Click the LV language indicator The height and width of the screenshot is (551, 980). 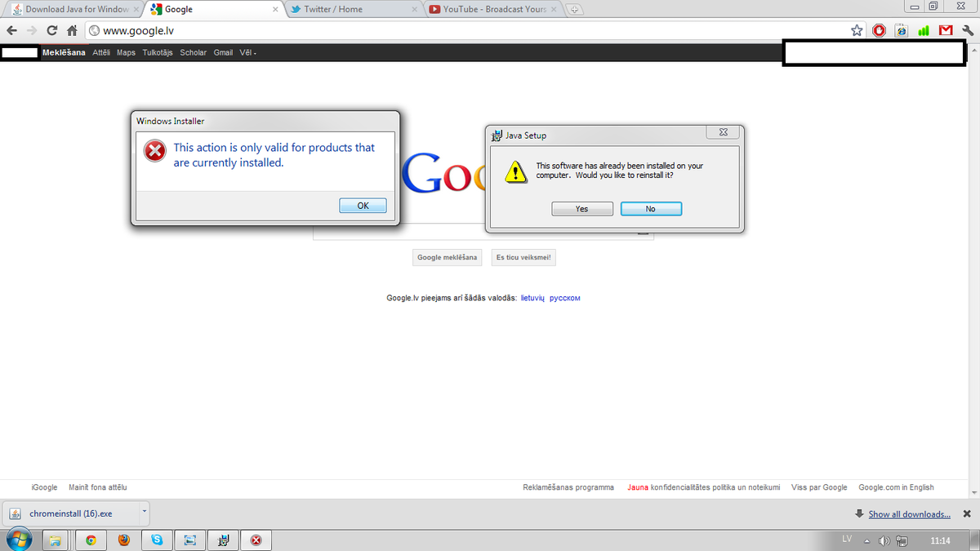click(847, 540)
